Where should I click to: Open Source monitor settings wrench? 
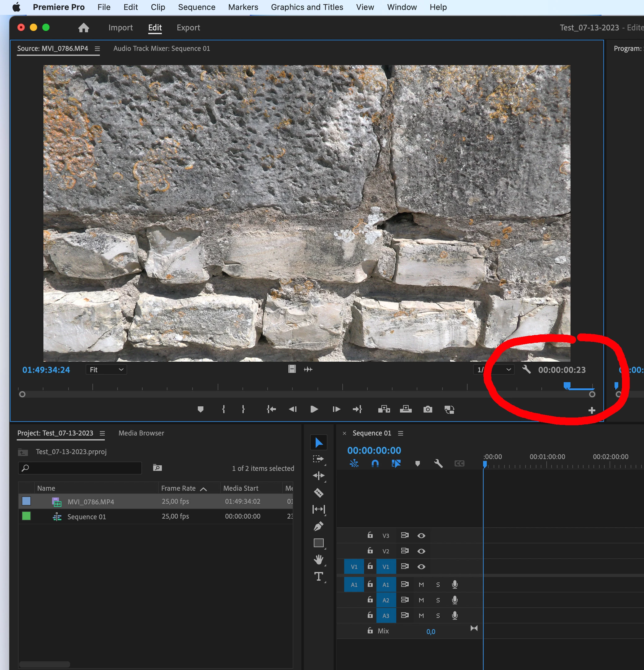point(526,369)
